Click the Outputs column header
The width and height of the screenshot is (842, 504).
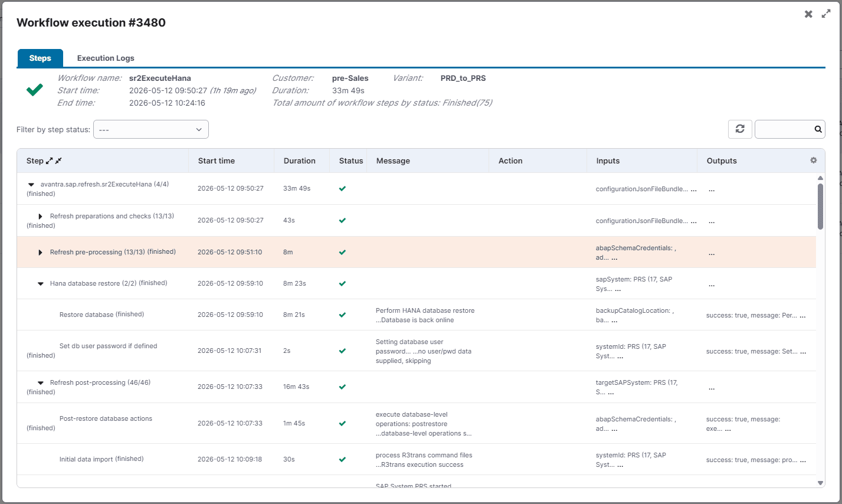[x=722, y=161]
